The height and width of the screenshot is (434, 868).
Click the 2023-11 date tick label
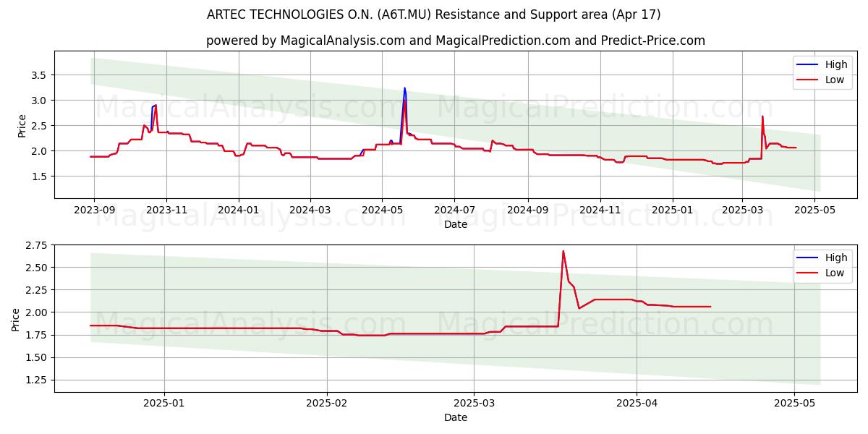coord(166,209)
